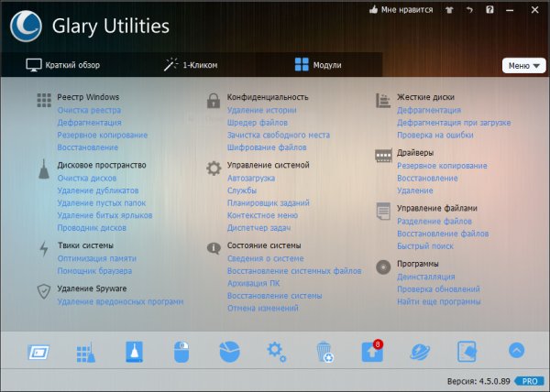Screen dimensions: 550x392
Task: Open the monitor overview icon in bottom toolbar
Action: (x=38, y=352)
